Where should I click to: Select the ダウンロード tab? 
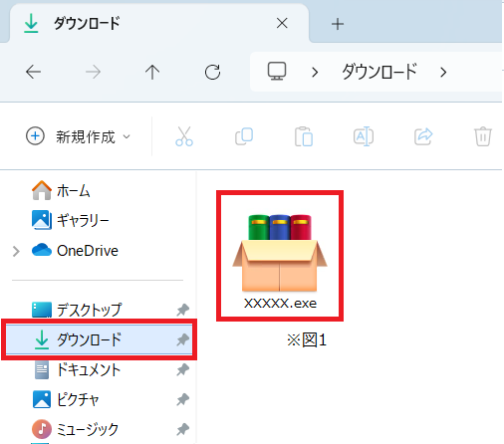[x=159, y=23]
